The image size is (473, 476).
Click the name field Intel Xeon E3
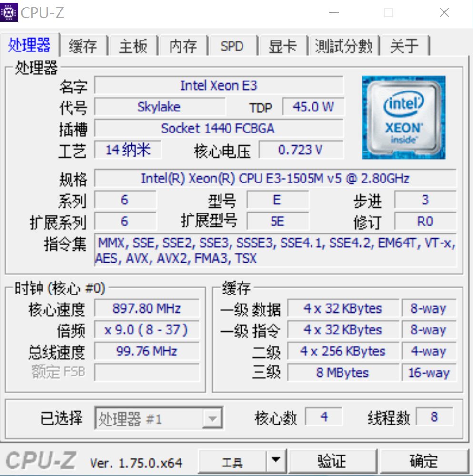[219, 85]
